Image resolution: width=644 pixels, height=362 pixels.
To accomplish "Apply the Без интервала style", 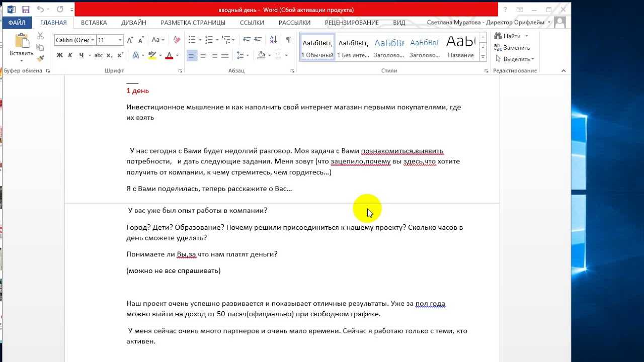I will (x=353, y=47).
